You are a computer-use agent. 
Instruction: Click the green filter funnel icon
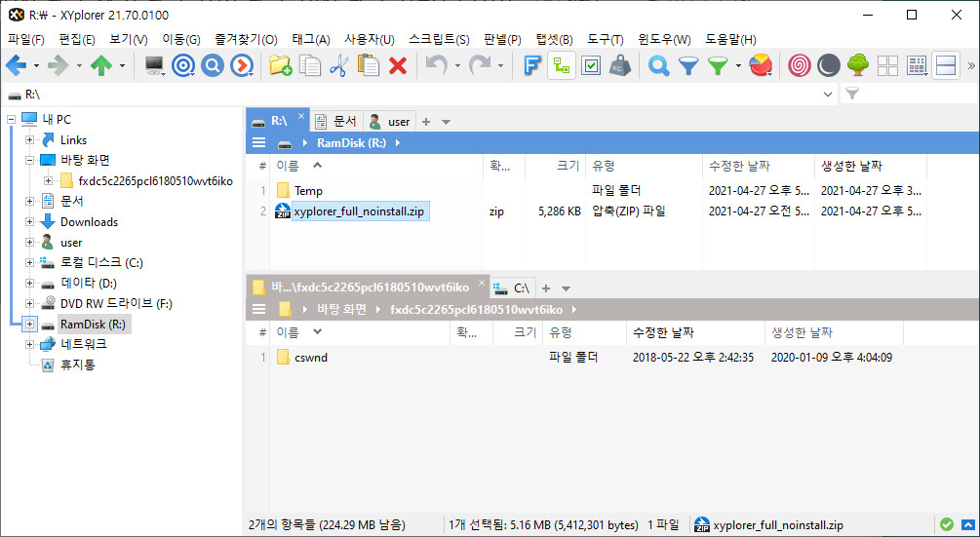pos(718,65)
